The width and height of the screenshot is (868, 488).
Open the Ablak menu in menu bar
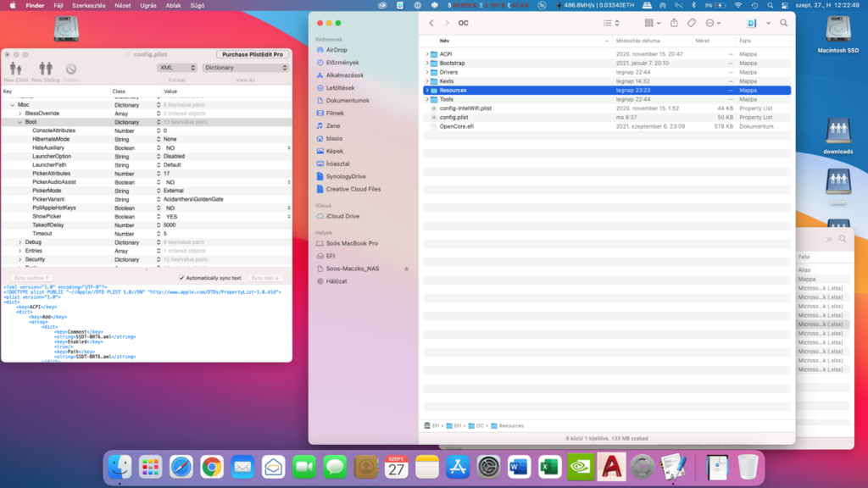172,5
